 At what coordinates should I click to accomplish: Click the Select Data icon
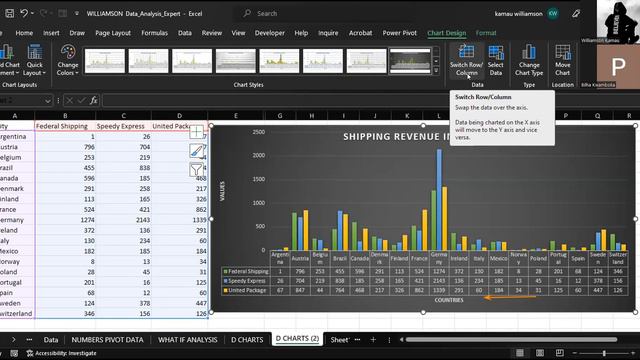(x=496, y=53)
